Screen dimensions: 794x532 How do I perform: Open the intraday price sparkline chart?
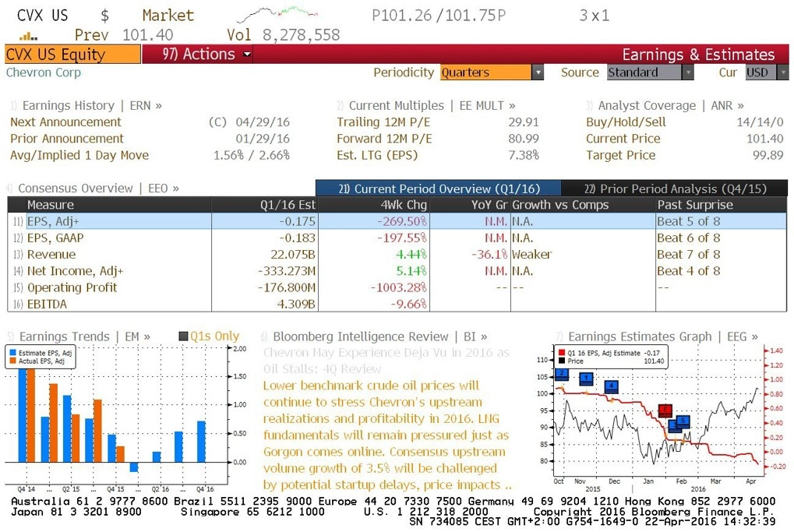(x=277, y=14)
